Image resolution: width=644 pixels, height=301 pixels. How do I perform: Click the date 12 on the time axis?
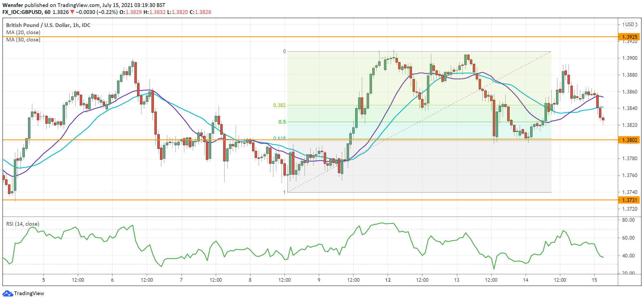(388, 280)
